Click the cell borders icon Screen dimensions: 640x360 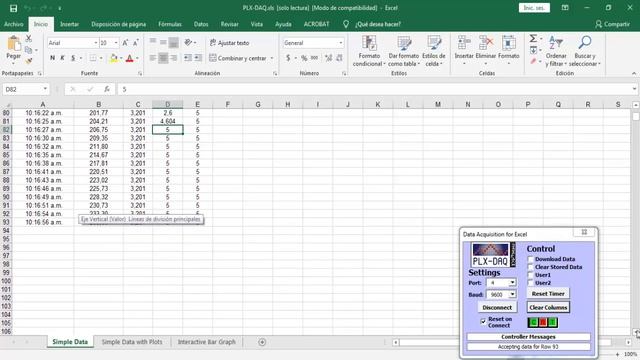coord(93,58)
